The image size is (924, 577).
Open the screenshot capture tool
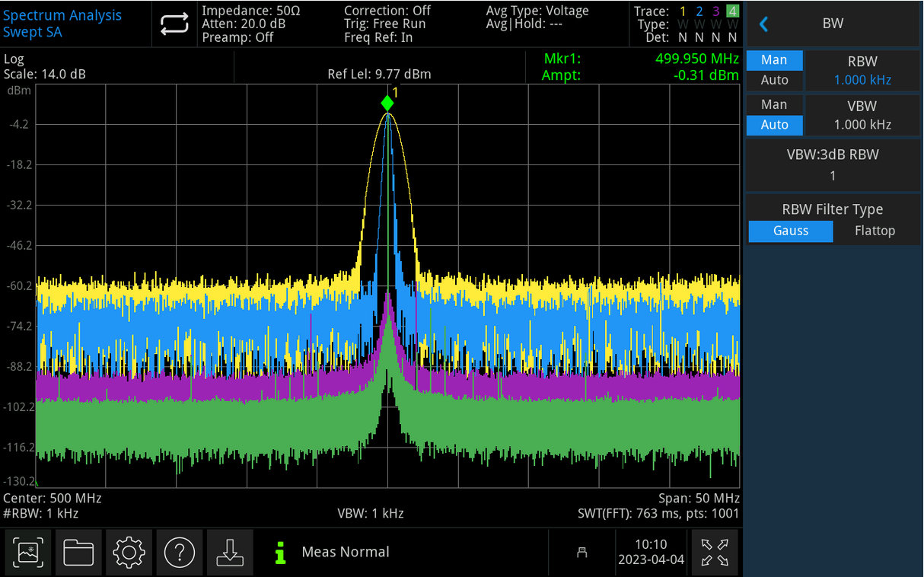27,553
